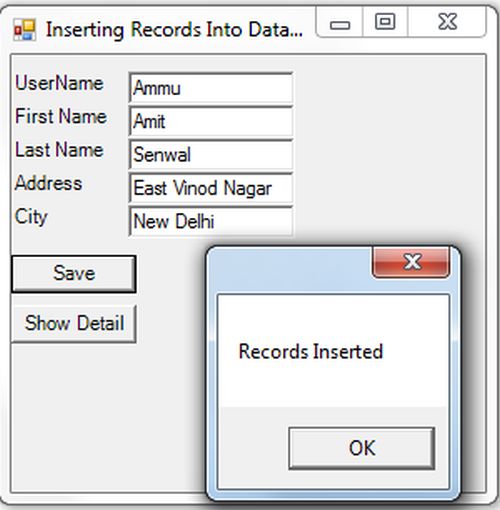Confirm the dialog with OK button
Screen dimensions: 500x510
(362, 448)
